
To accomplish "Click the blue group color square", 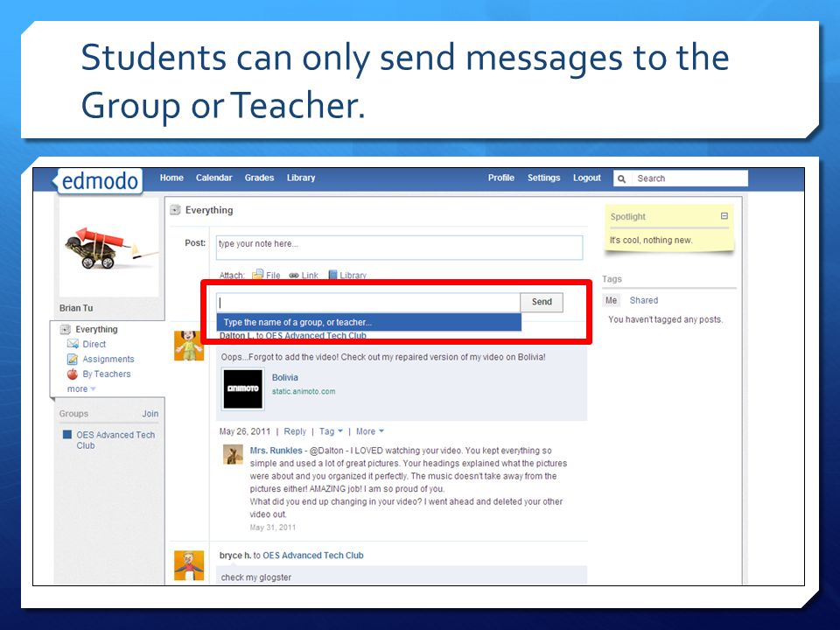I will tap(67, 435).
